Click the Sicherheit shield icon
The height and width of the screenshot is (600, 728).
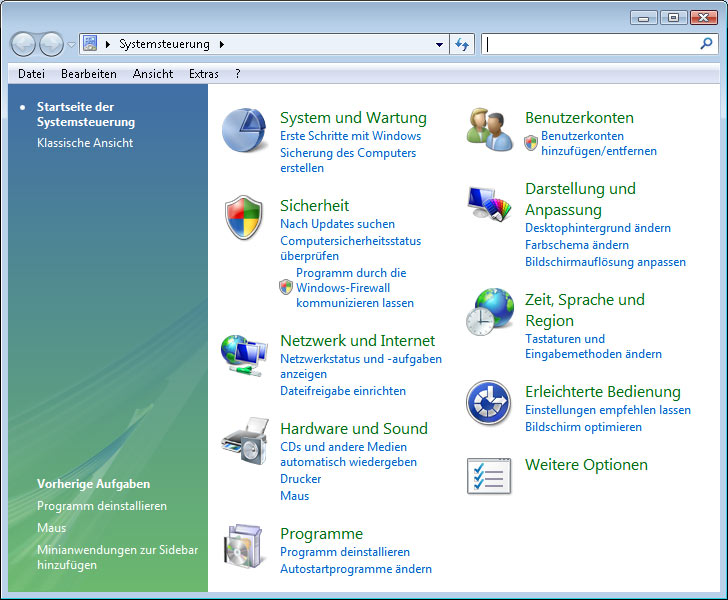pyautogui.click(x=244, y=217)
